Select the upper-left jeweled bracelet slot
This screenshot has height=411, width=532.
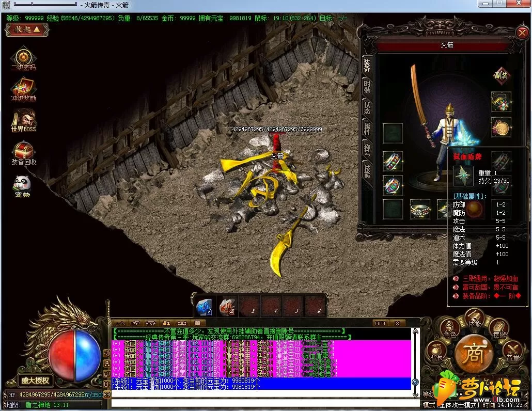coord(393,161)
